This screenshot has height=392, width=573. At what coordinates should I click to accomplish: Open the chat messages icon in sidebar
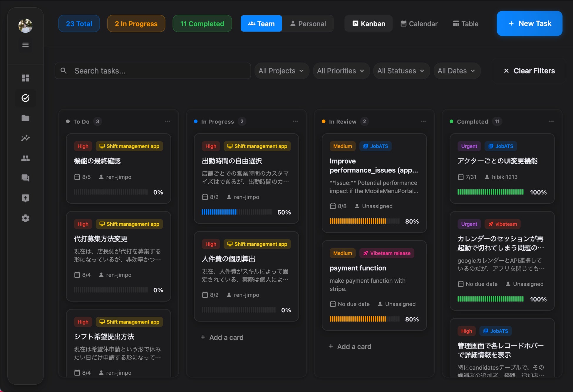click(x=26, y=178)
